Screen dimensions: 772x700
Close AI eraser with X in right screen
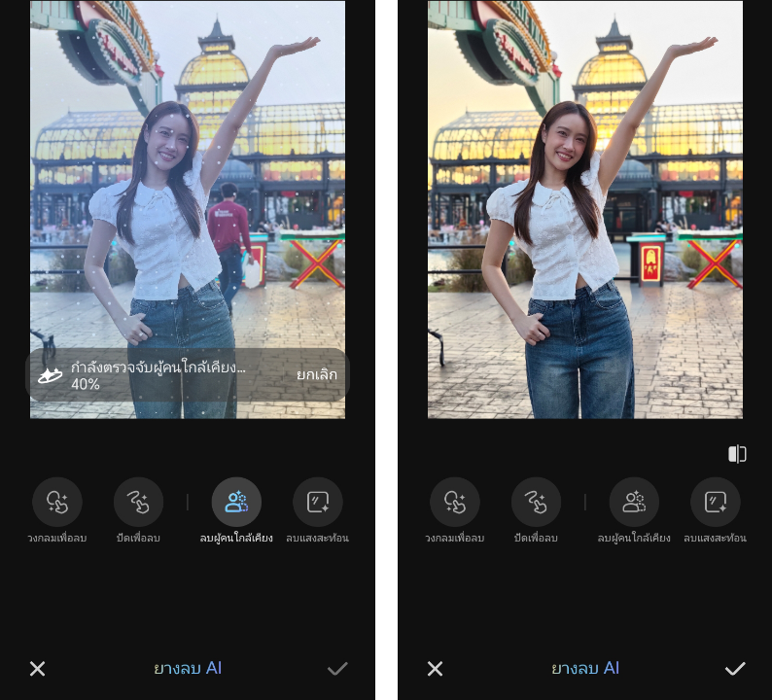pos(435,669)
